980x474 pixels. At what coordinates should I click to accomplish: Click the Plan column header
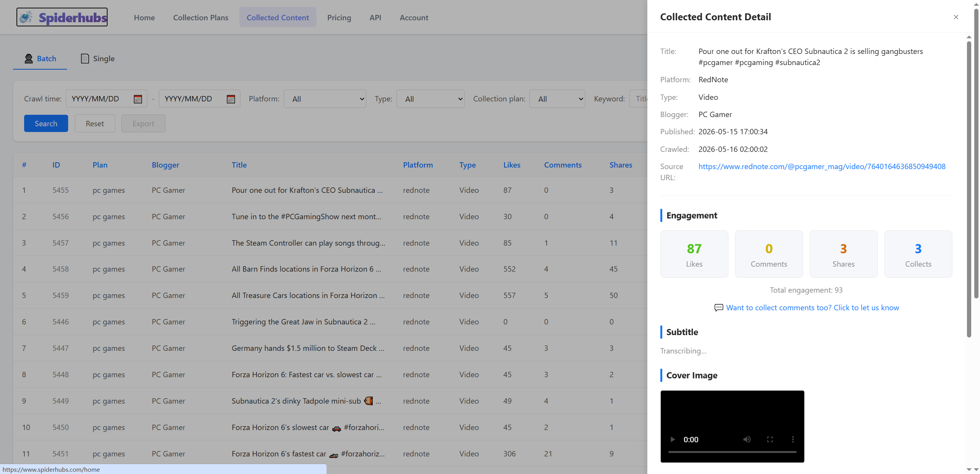[100, 165]
